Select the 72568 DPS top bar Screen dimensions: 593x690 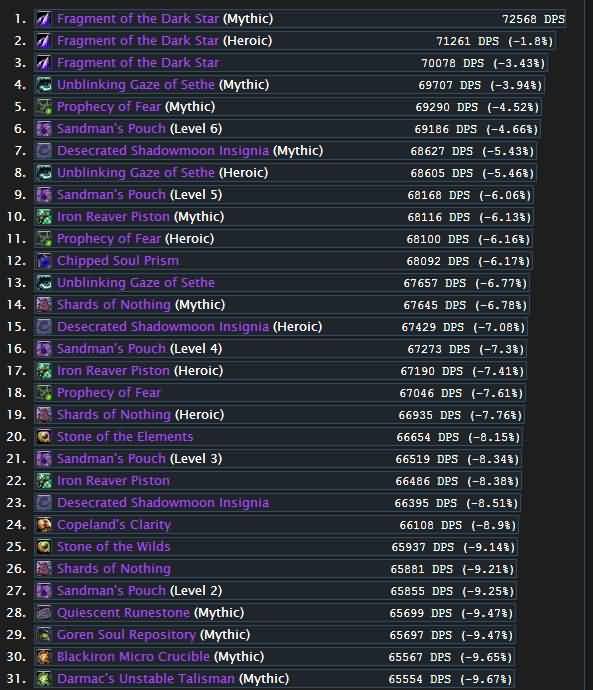pyautogui.click(x=300, y=19)
